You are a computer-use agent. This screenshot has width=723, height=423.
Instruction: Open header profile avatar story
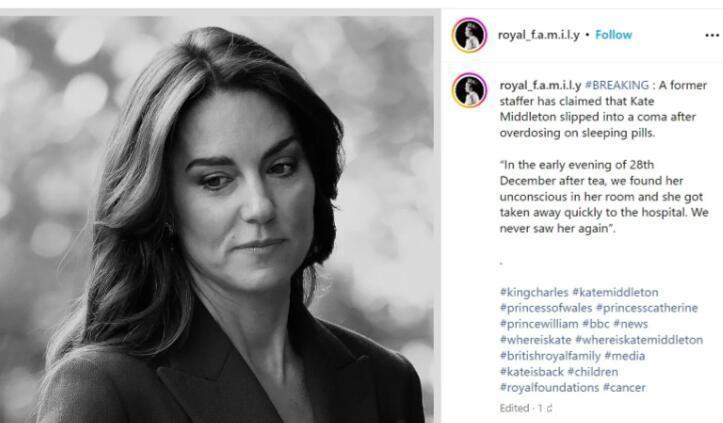469,35
